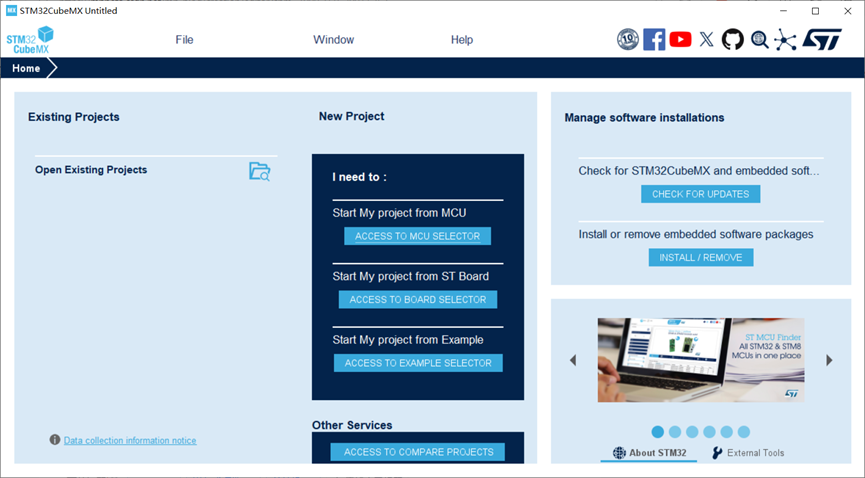The height and width of the screenshot is (478, 865).
Task: Click the globe icon in About STM32 tab
Action: pos(619,453)
